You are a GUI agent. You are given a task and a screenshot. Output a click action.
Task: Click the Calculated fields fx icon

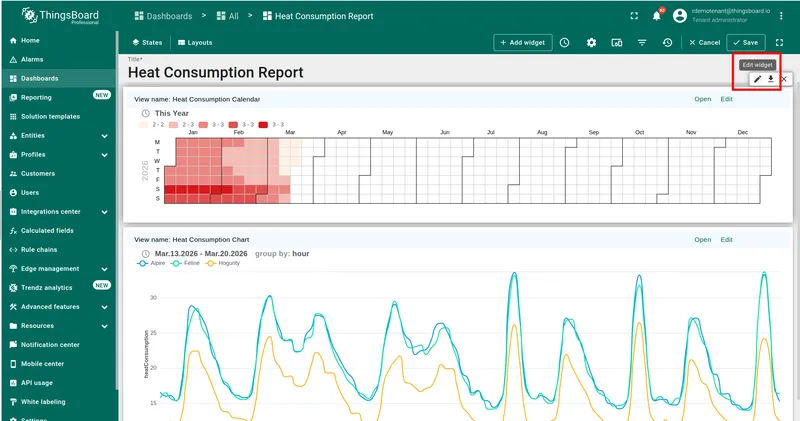pyautogui.click(x=13, y=231)
